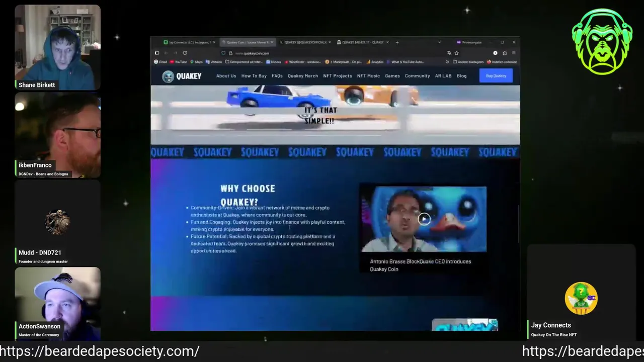
Task: Open the YouTube bookmark
Action: (x=179, y=62)
